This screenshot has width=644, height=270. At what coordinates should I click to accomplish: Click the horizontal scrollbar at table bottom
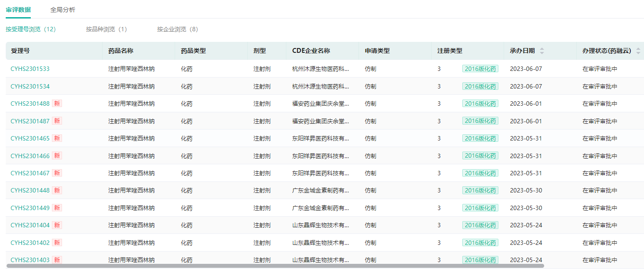point(275,266)
